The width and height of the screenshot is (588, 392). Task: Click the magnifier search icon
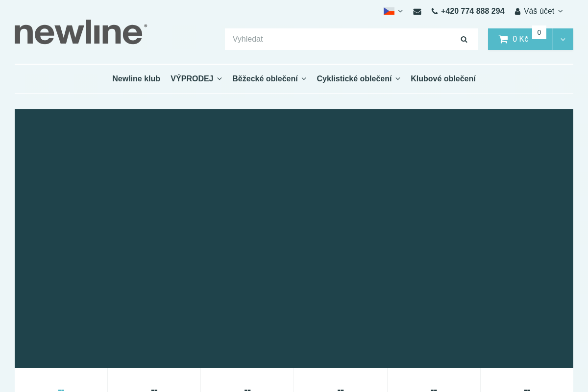[x=464, y=39]
